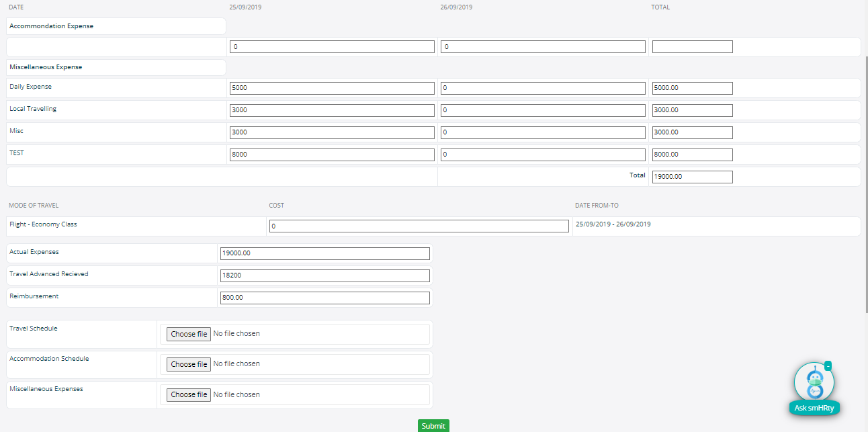The width and height of the screenshot is (868, 432).
Task: Click the page's vertical scrollbar
Action: tap(865, 181)
